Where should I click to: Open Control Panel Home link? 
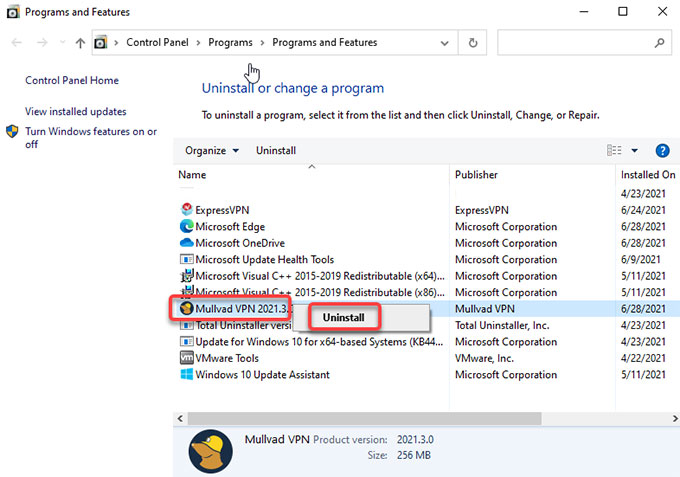pyautogui.click(x=72, y=80)
